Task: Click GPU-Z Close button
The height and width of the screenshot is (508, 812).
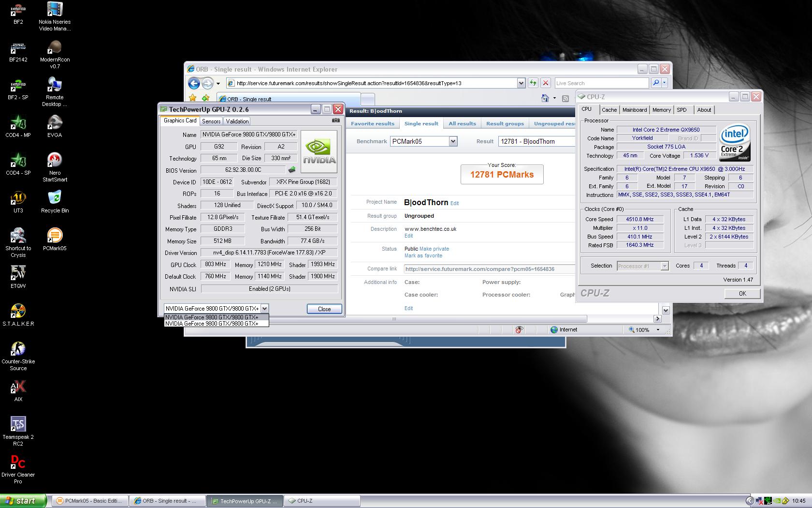Action: [324, 309]
